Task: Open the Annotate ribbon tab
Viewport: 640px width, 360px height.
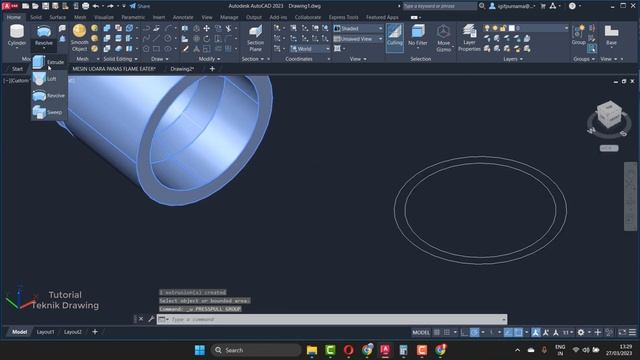Action: pyautogui.click(x=183, y=17)
